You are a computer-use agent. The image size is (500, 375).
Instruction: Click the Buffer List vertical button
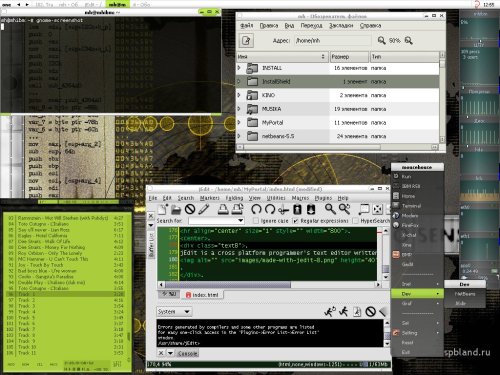point(151,245)
